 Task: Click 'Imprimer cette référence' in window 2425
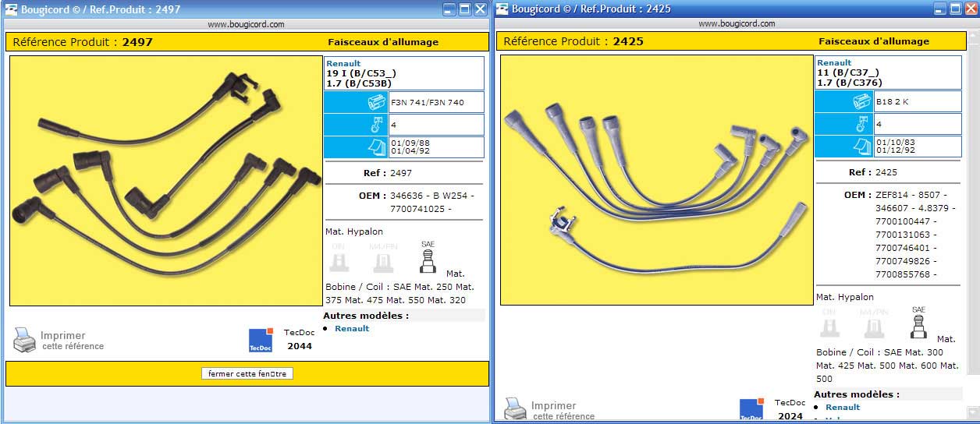pyautogui.click(x=563, y=411)
